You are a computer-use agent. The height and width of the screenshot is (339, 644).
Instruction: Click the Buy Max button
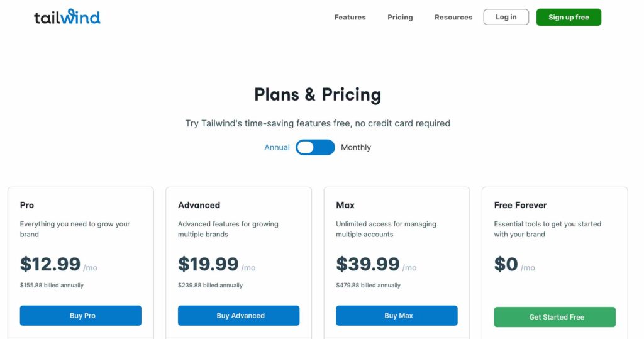tap(397, 316)
